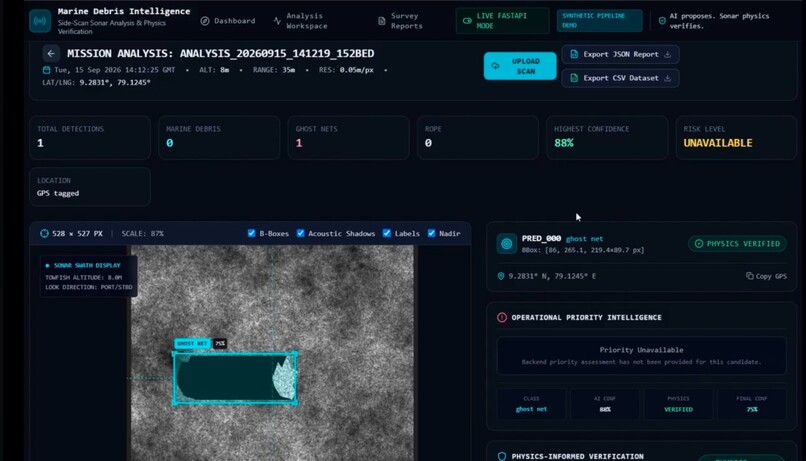Click the ghost net bounding box in sonar image
The height and width of the screenshot is (461, 806).
tap(235, 378)
